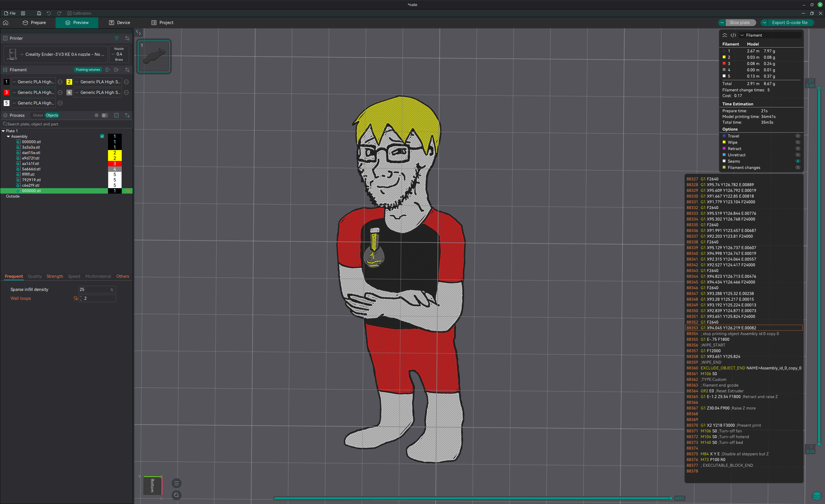The height and width of the screenshot is (504, 825).
Task: Open the Strength settings tab
Action: pos(55,276)
